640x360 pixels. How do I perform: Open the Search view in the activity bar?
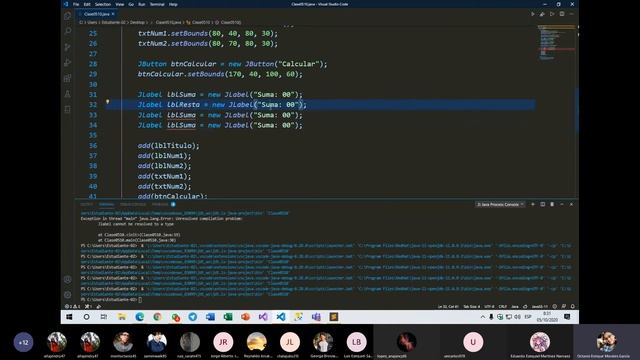(x=68, y=31)
